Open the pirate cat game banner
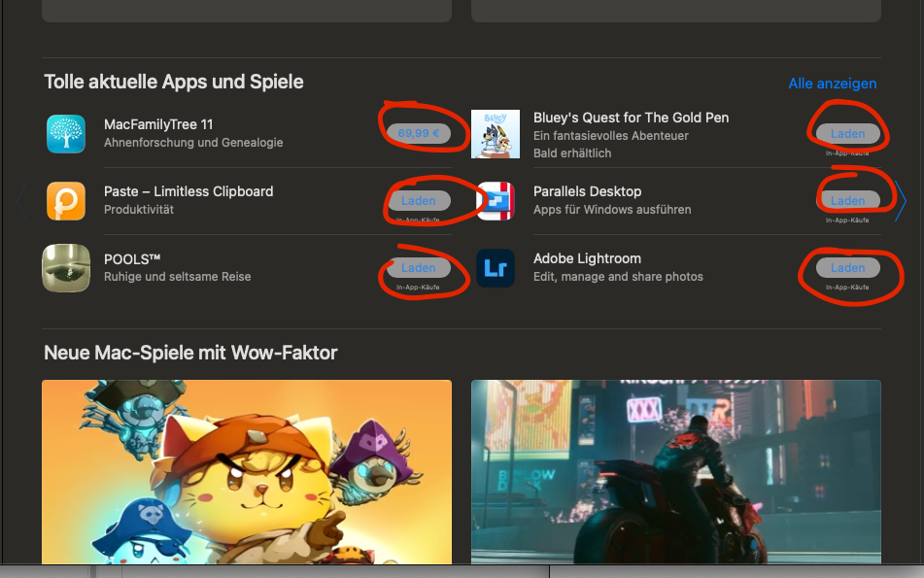The image size is (924, 578). 247,472
